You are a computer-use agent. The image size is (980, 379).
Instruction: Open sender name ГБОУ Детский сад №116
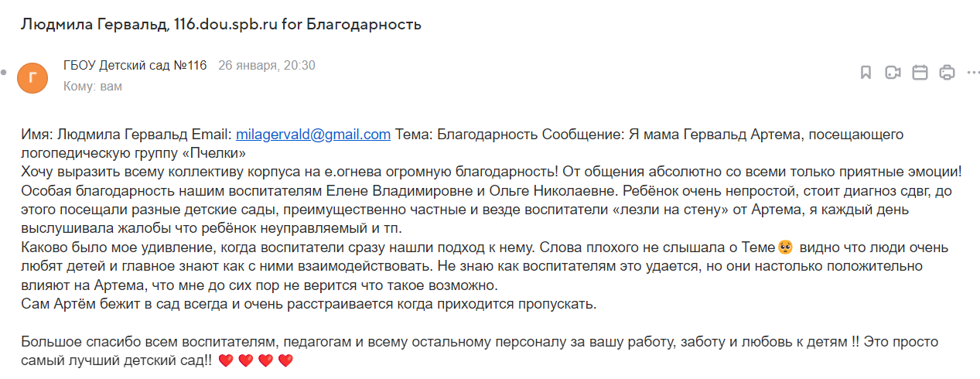tap(135, 66)
